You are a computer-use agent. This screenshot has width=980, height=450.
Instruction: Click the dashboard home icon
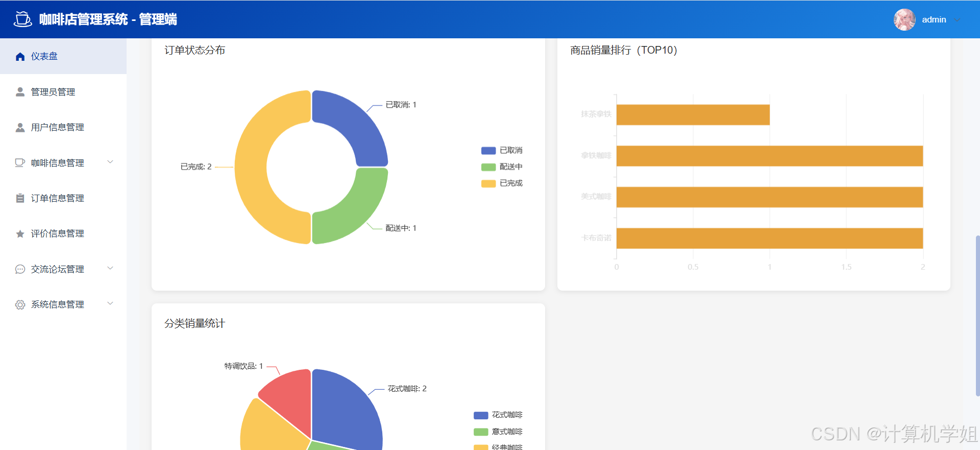20,56
